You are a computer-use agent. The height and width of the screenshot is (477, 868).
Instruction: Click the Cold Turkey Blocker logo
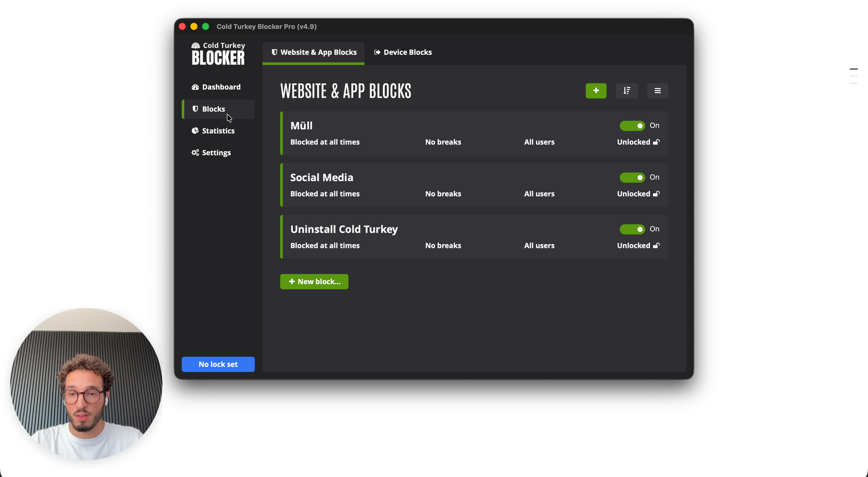(218, 54)
